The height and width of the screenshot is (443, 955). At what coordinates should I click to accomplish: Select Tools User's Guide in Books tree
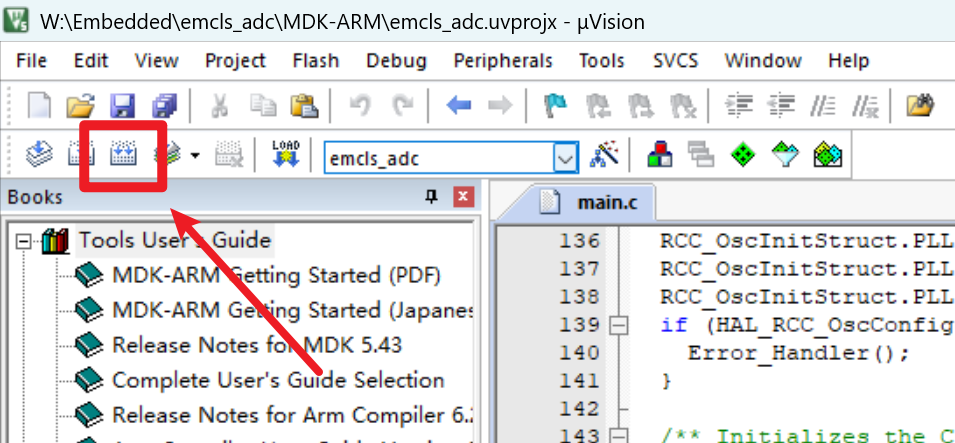174,240
